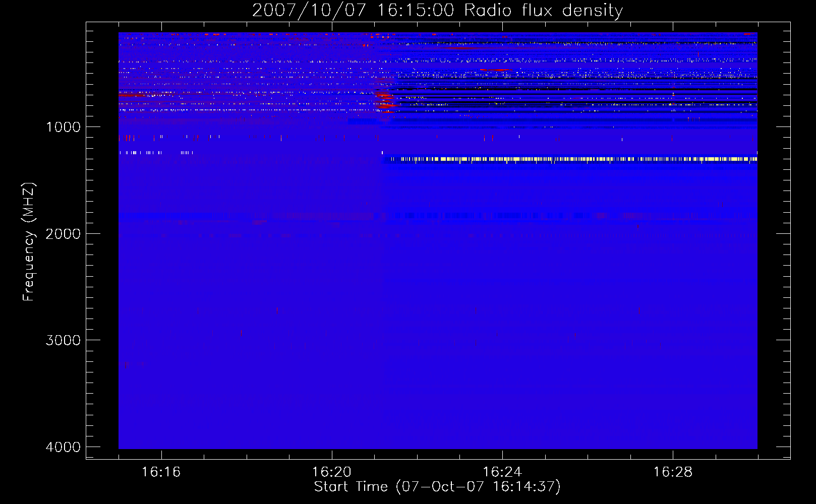The image size is (816, 504).
Task: Click the "4000" frequency tick label
Action: (x=63, y=447)
